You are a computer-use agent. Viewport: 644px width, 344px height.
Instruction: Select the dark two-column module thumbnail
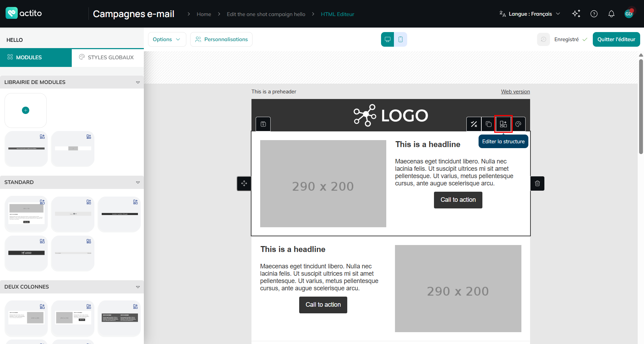(x=119, y=318)
